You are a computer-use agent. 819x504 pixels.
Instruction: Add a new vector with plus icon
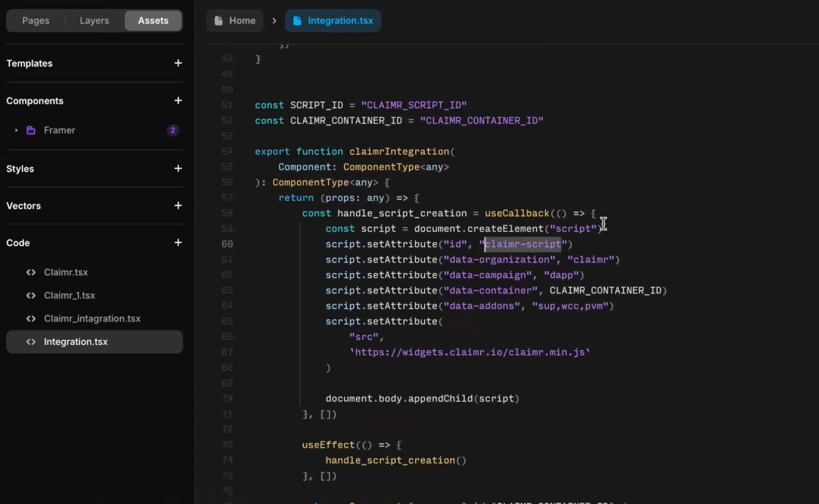pyautogui.click(x=178, y=205)
